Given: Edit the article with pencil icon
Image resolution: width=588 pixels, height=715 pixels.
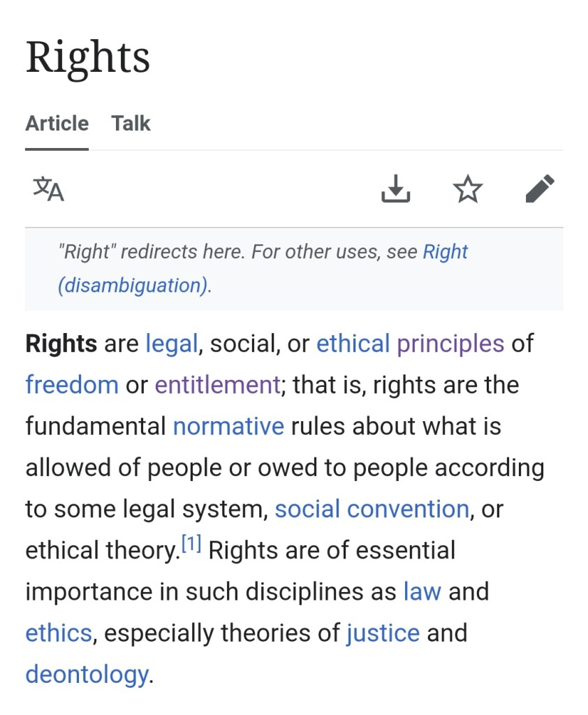Looking at the screenshot, I should (x=540, y=189).
